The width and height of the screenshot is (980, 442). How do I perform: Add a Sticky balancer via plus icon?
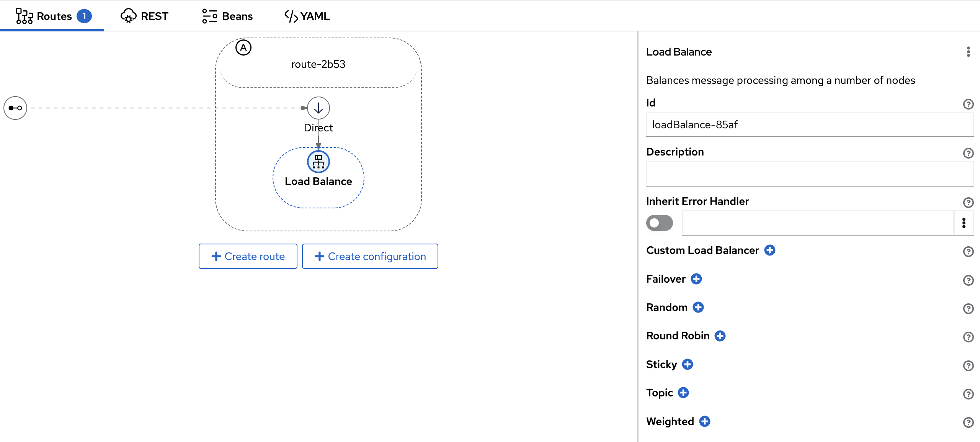coord(688,364)
